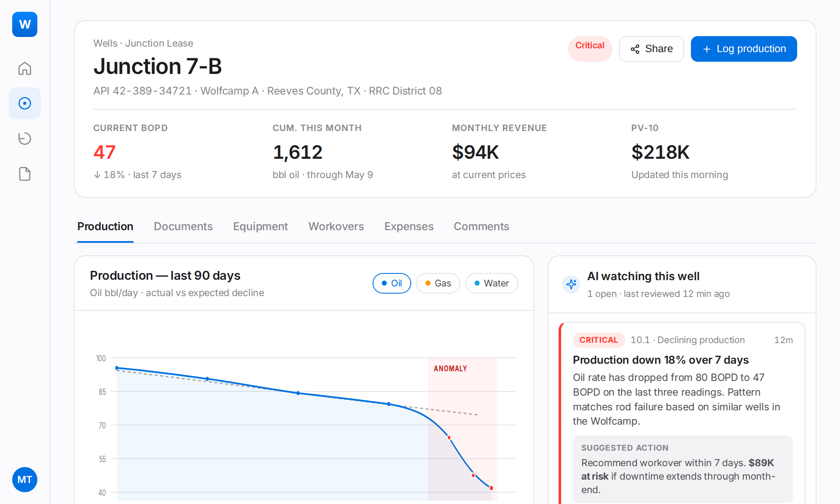This screenshot has width=840, height=504.
Task: Click the Wells · Junction Lease breadcrumb
Action: 143,43
